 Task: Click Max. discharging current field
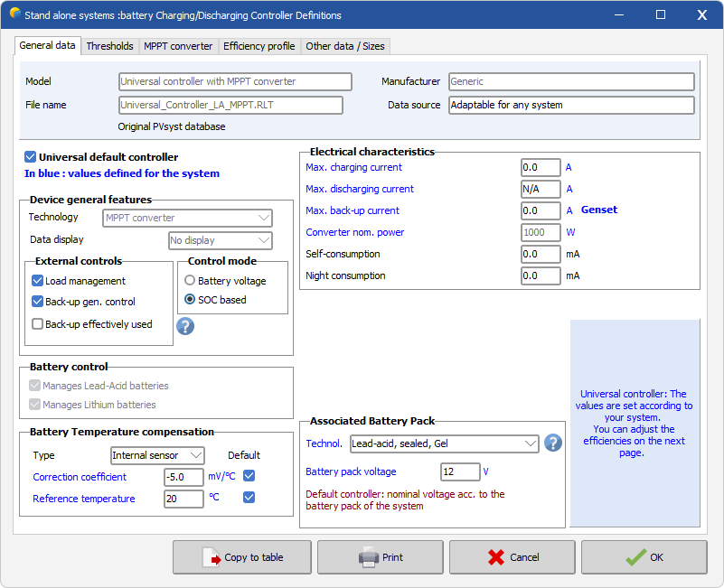click(x=541, y=190)
